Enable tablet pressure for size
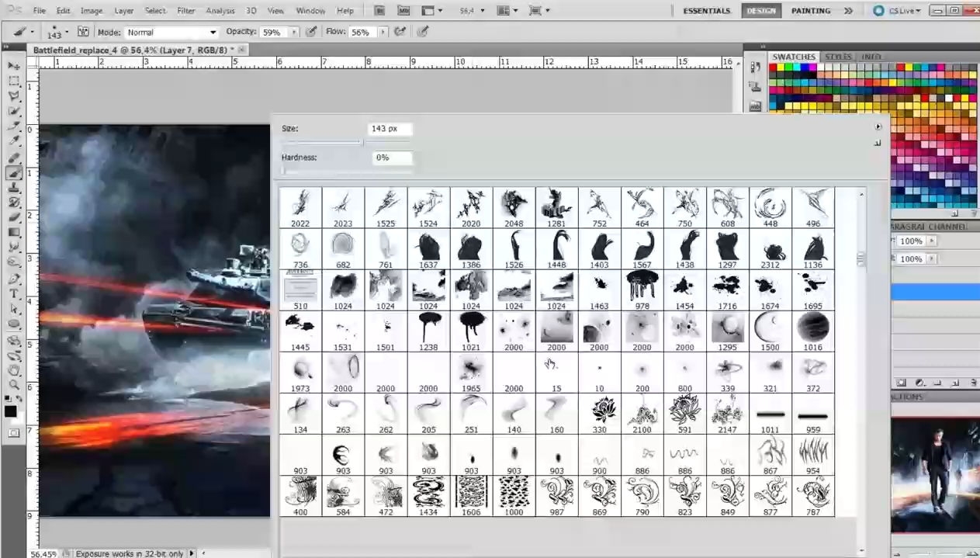This screenshot has width=980, height=558. pyautogui.click(x=423, y=32)
